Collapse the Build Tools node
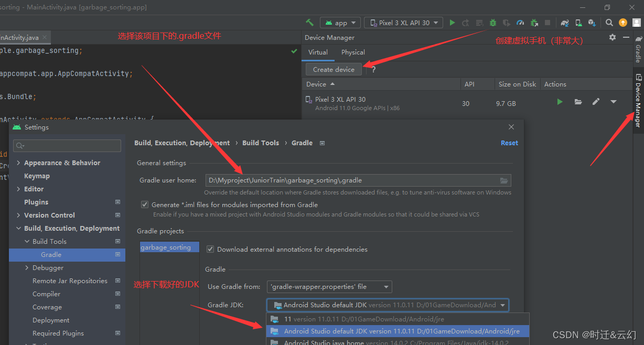Image resolution: width=644 pixels, height=345 pixels. pos(27,241)
